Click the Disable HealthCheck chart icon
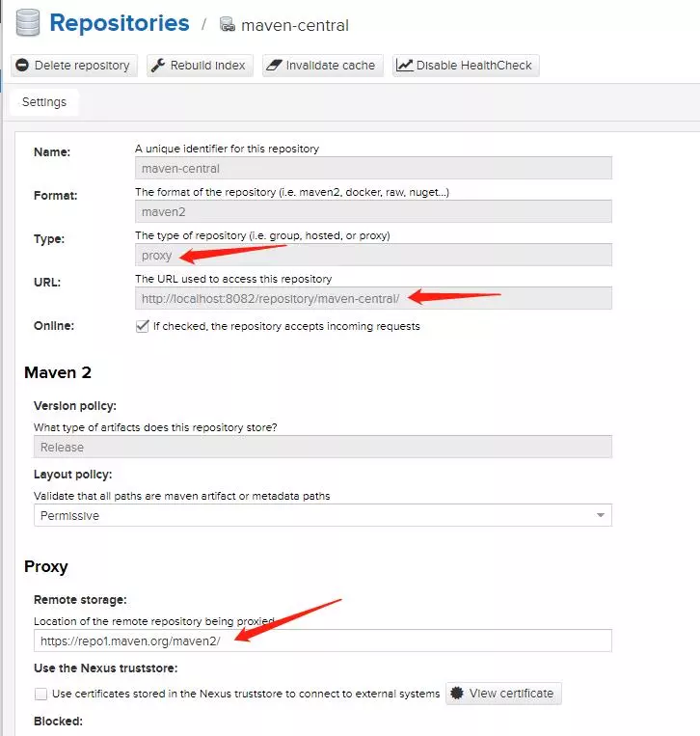 [404, 66]
